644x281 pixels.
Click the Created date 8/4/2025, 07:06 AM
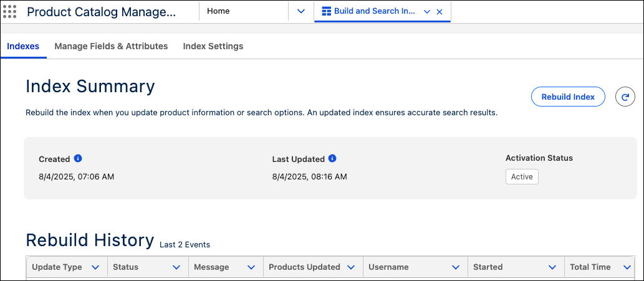coord(77,177)
